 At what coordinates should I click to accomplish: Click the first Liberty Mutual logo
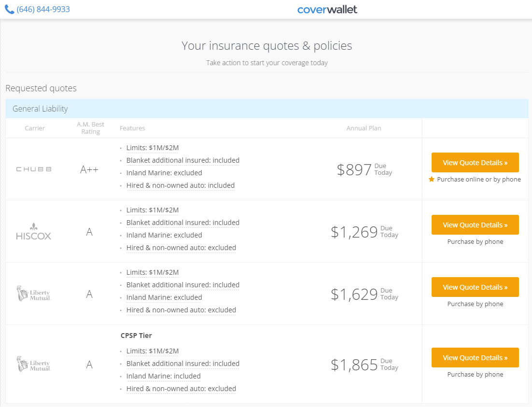click(x=34, y=294)
